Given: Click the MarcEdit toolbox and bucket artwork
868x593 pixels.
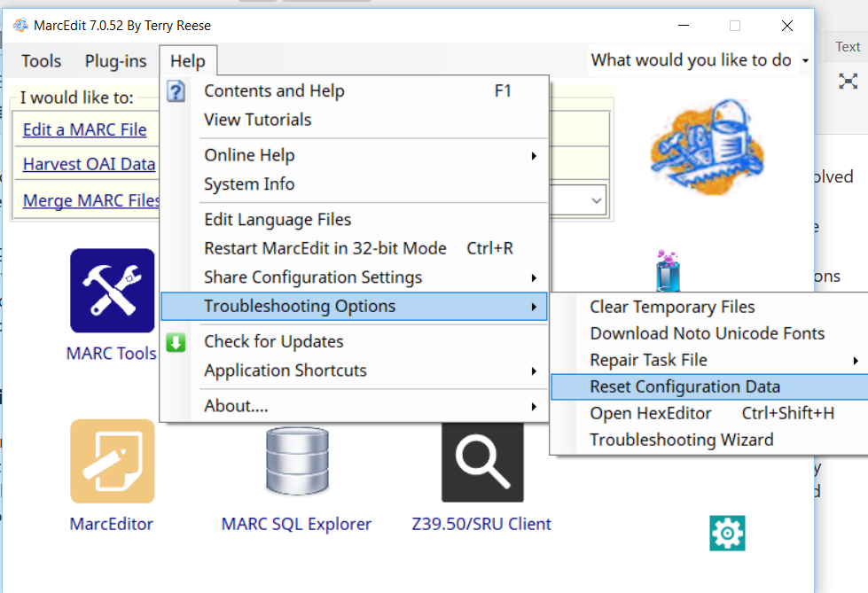Looking at the screenshot, I should click(708, 147).
